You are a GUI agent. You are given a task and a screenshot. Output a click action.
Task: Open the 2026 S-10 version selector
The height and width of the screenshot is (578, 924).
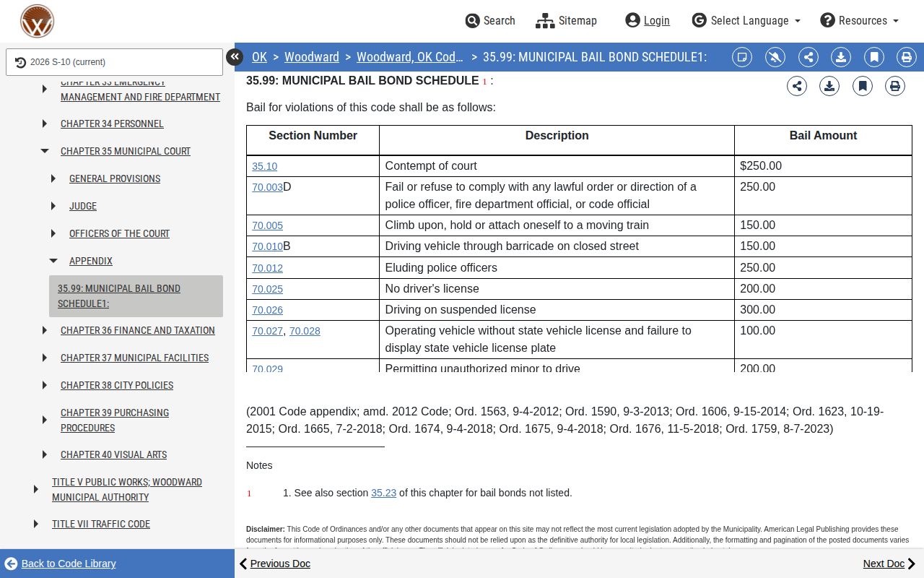[x=114, y=62]
